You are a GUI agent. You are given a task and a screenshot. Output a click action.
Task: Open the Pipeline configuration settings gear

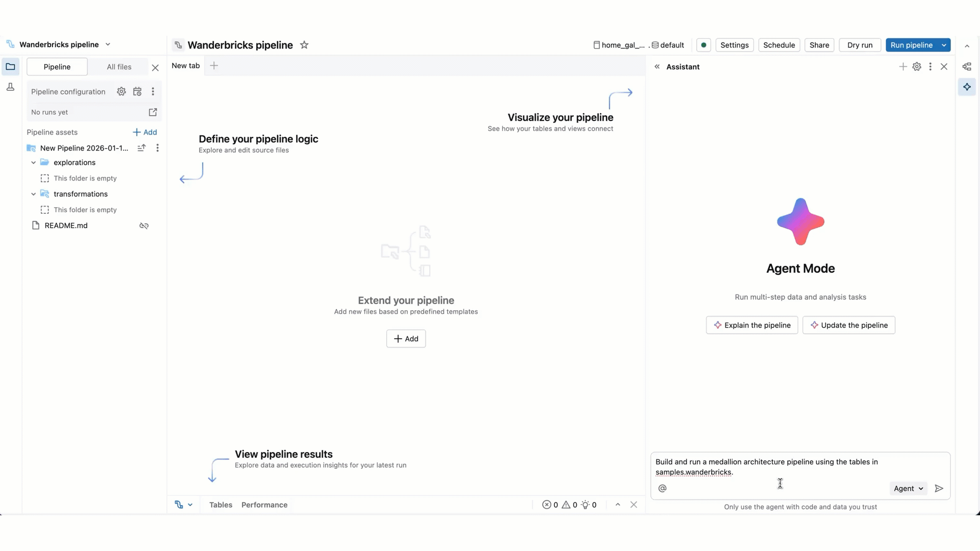pyautogui.click(x=121, y=91)
